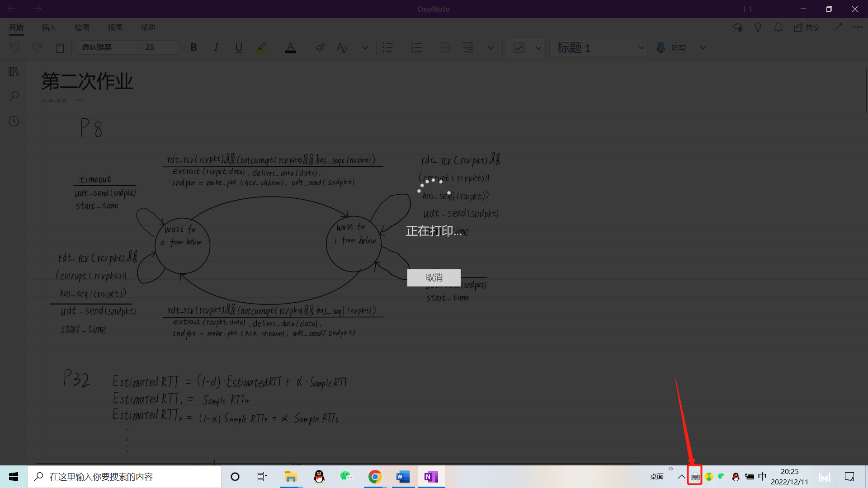Image resolution: width=868 pixels, height=488 pixels.
Task: Toggle Underline text formatting
Action: click(239, 47)
